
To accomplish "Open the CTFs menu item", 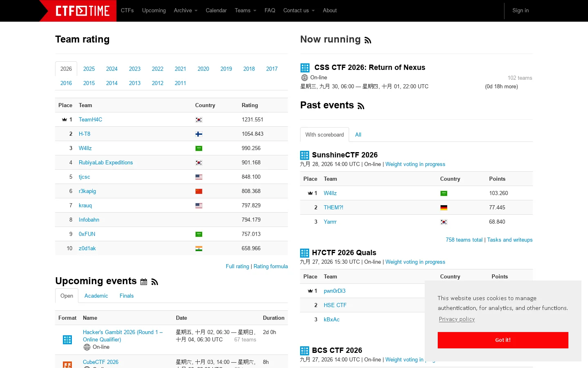I will (127, 11).
